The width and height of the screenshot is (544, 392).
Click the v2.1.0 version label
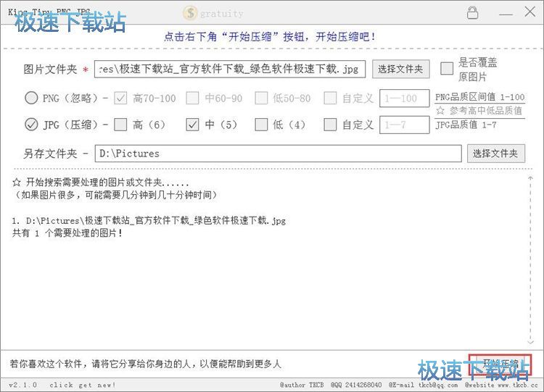22,385
